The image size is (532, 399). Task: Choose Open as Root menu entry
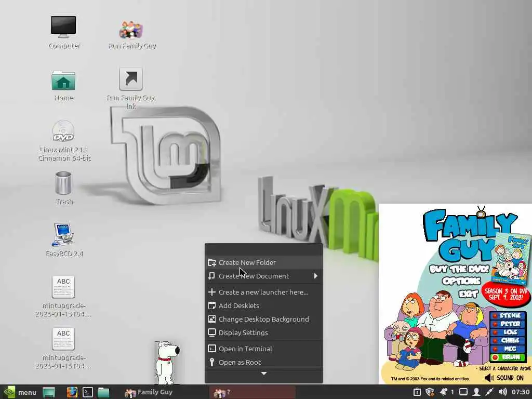tap(264, 362)
